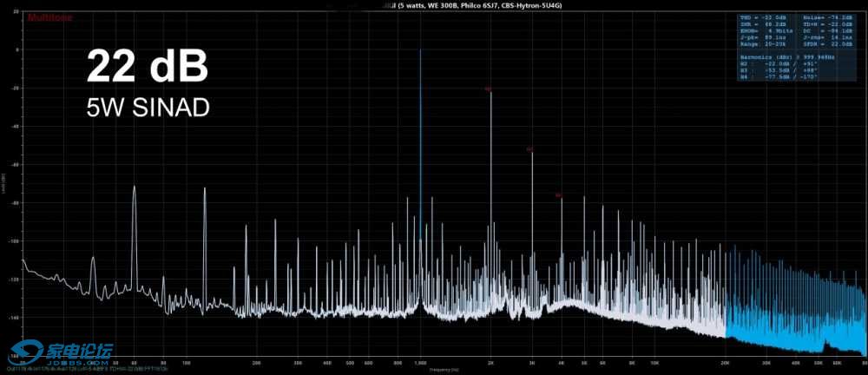Click the 20K tick on the frequency axis

[x=726, y=360]
